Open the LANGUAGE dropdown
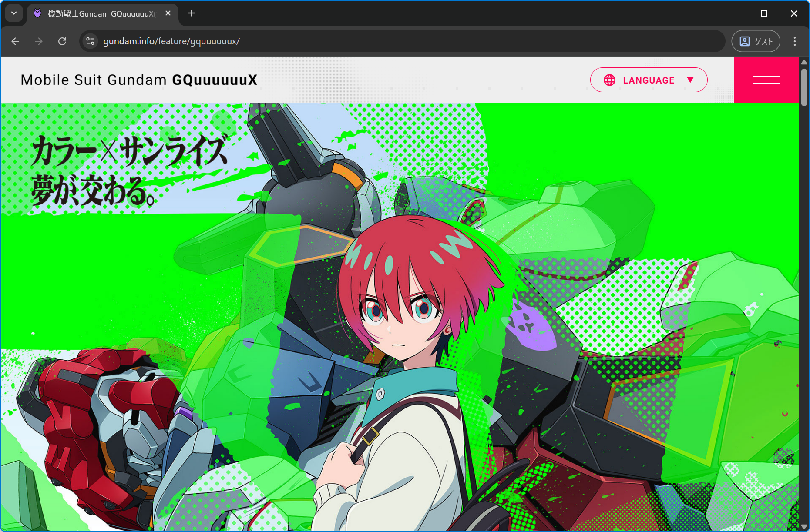This screenshot has width=810, height=532. [x=649, y=80]
